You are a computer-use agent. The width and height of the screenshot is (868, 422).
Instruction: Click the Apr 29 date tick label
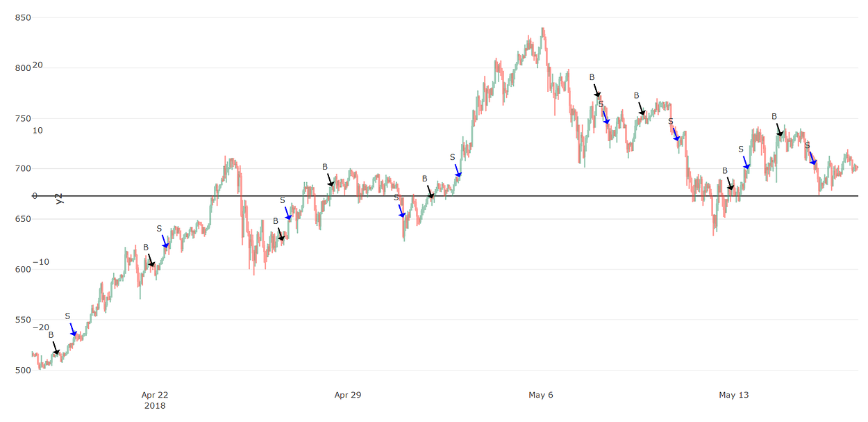[347, 395]
